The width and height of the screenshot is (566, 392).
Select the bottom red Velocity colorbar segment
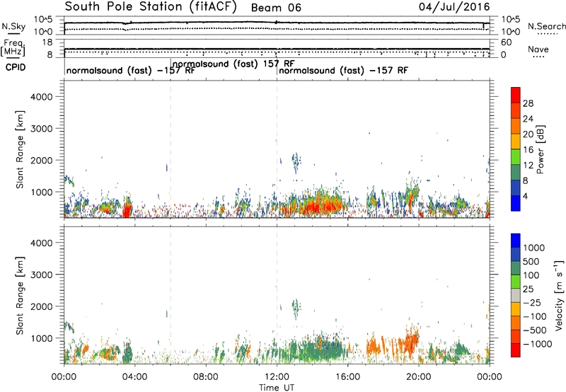click(516, 350)
